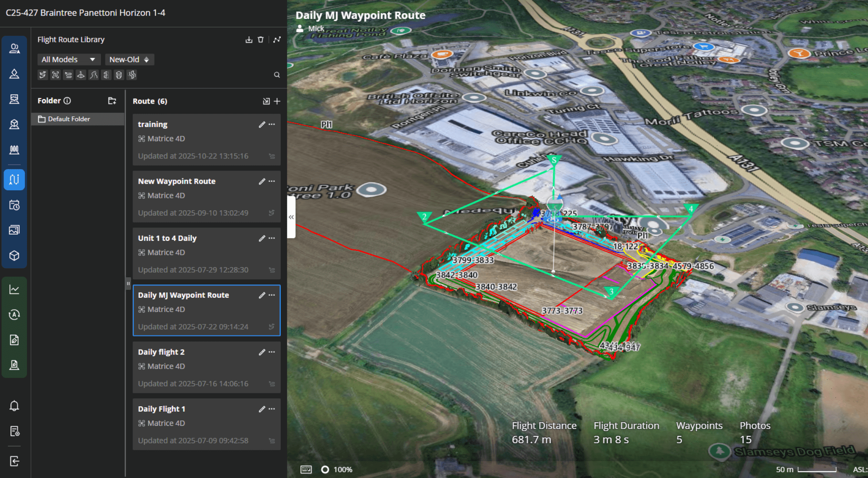Change the New-Old sort order dropdown

[x=129, y=59]
